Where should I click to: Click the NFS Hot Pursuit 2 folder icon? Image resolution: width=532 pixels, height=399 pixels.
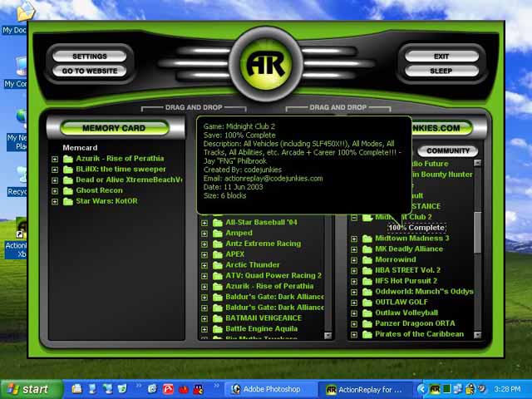[x=367, y=281]
